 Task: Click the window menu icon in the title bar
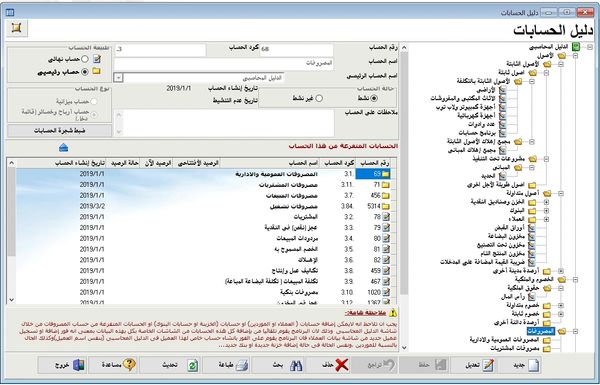point(10,12)
